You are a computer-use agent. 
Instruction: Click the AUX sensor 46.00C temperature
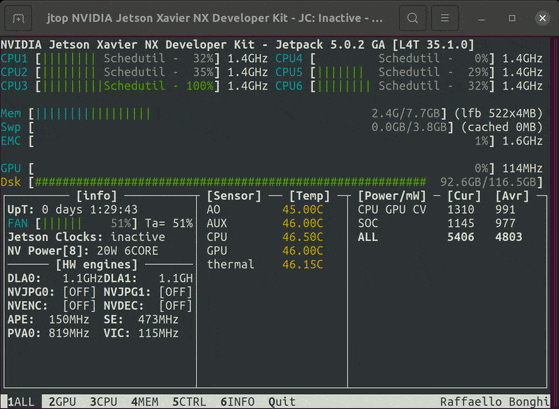click(x=303, y=224)
